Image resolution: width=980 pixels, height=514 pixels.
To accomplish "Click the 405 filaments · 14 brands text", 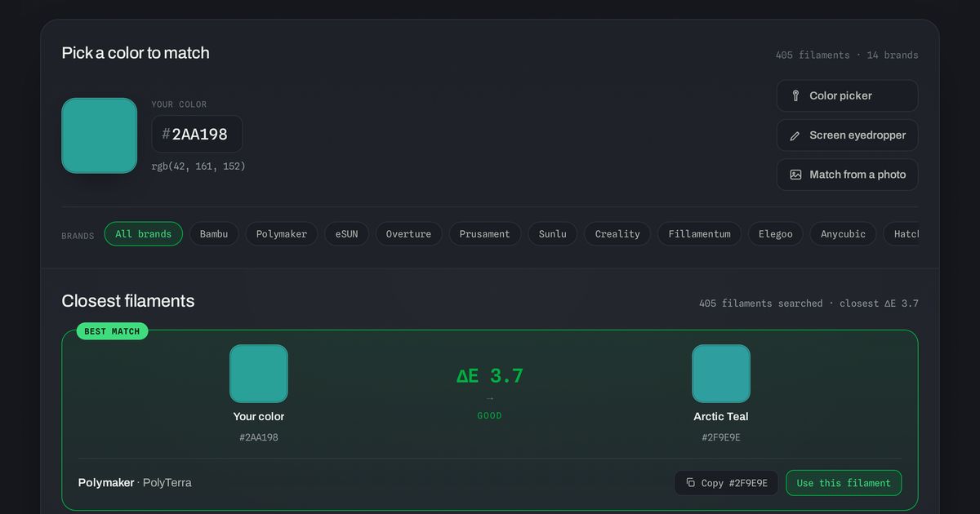I will pyautogui.click(x=847, y=55).
